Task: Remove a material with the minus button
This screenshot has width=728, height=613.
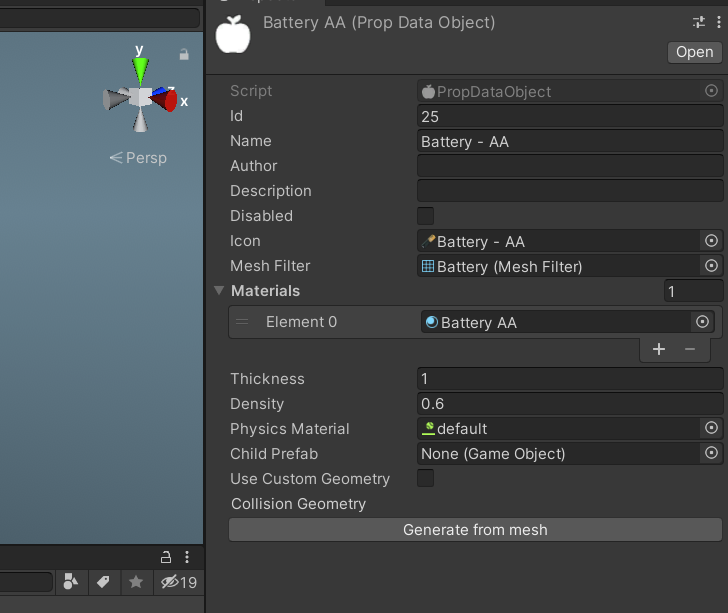Action: pyautogui.click(x=690, y=349)
